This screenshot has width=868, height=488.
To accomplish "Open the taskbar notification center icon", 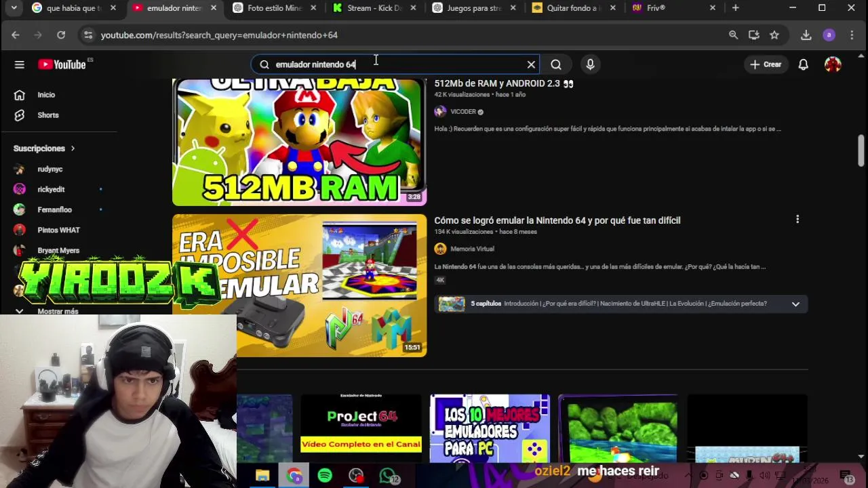I will [846, 476].
